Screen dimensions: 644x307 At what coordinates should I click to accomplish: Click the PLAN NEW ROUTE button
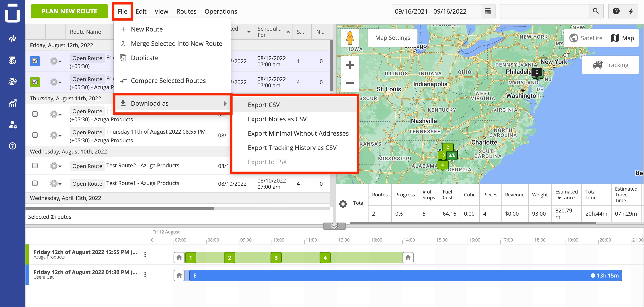pos(69,11)
